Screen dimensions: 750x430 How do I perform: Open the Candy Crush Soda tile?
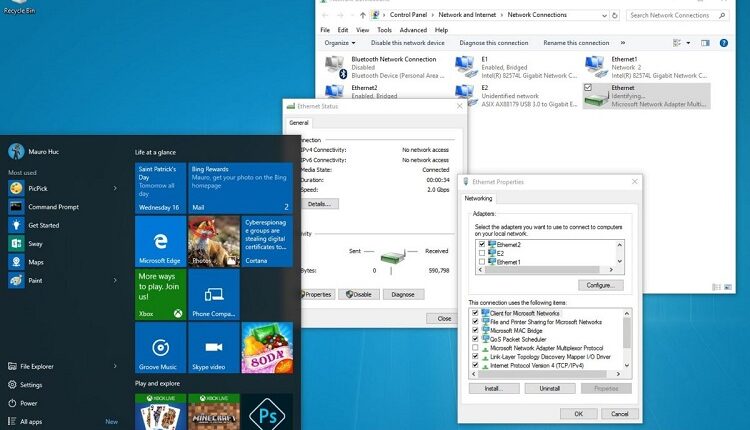point(267,348)
